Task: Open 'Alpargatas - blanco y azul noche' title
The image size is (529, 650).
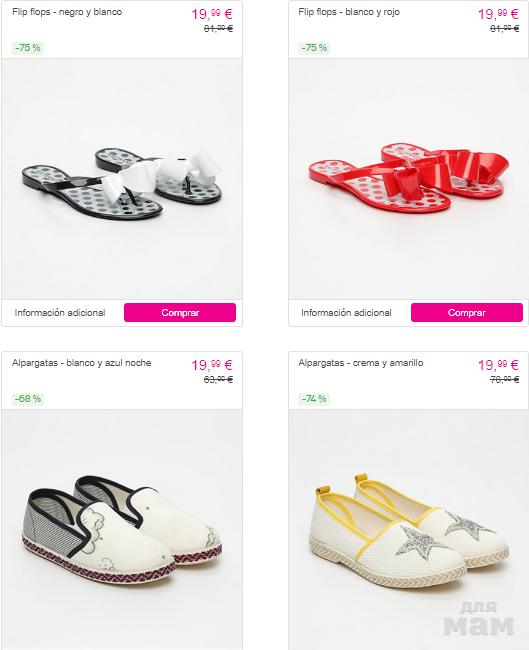Action: (x=82, y=363)
